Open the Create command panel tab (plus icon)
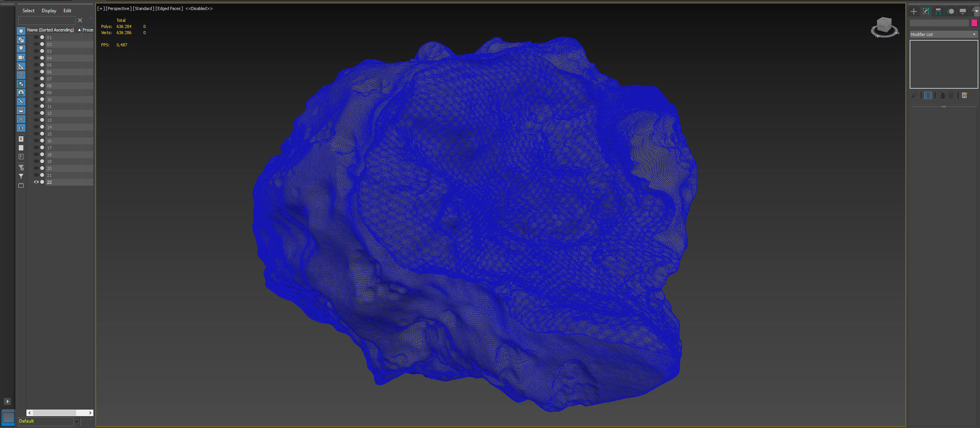 [x=914, y=11]
